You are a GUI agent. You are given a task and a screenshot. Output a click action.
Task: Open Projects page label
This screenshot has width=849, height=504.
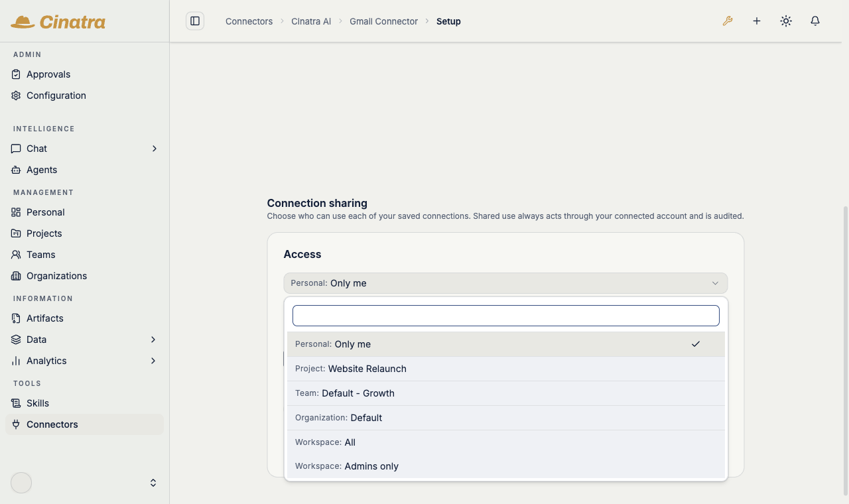tap(44, 233)
